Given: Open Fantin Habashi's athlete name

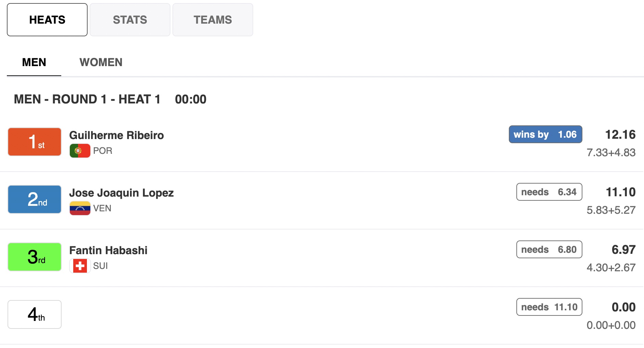Looking at the screenshot, I should point(108,250).
